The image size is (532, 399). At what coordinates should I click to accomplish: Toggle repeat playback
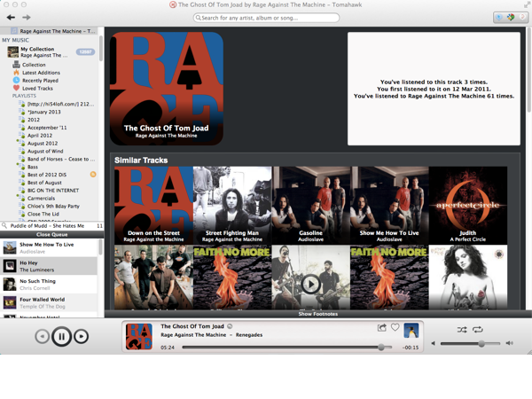[477, 330]
